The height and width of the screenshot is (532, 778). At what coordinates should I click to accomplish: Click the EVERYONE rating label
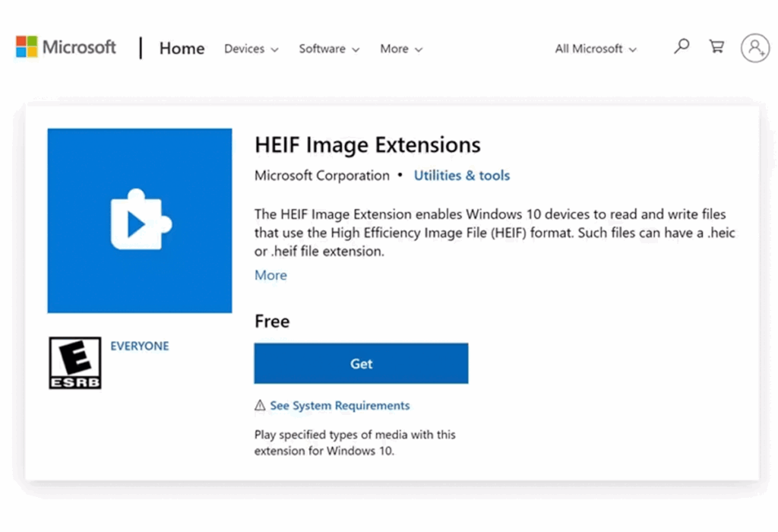coord(139,345)
